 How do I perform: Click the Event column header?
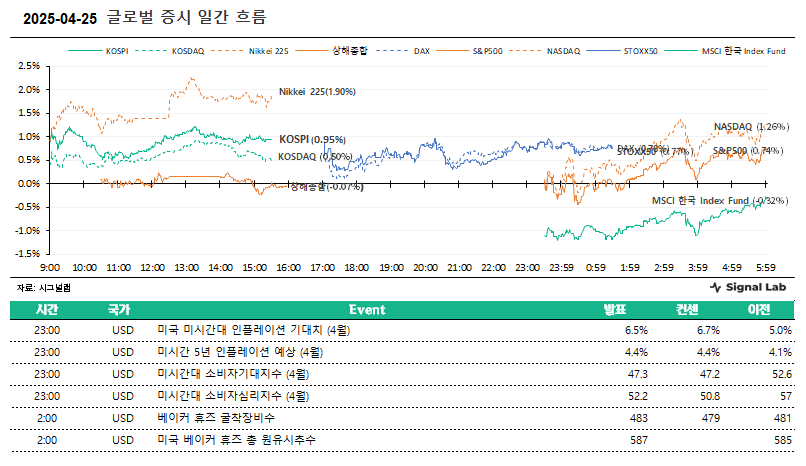click(367, 310)
